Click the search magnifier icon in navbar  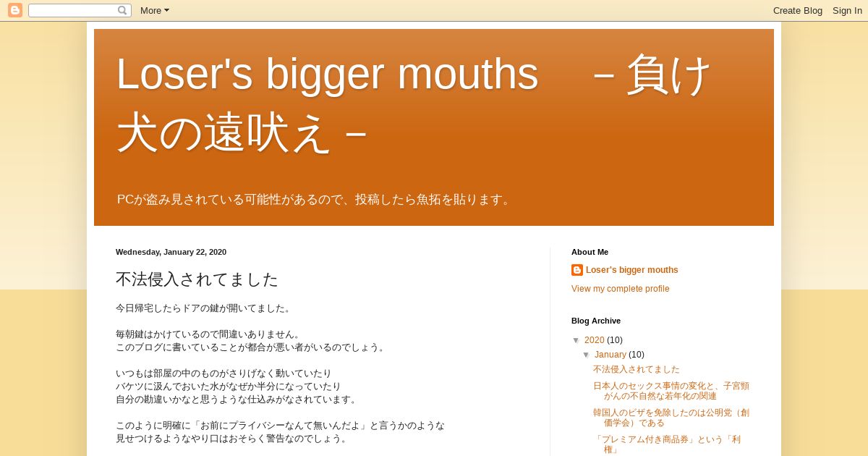click(x=122, y=10)
